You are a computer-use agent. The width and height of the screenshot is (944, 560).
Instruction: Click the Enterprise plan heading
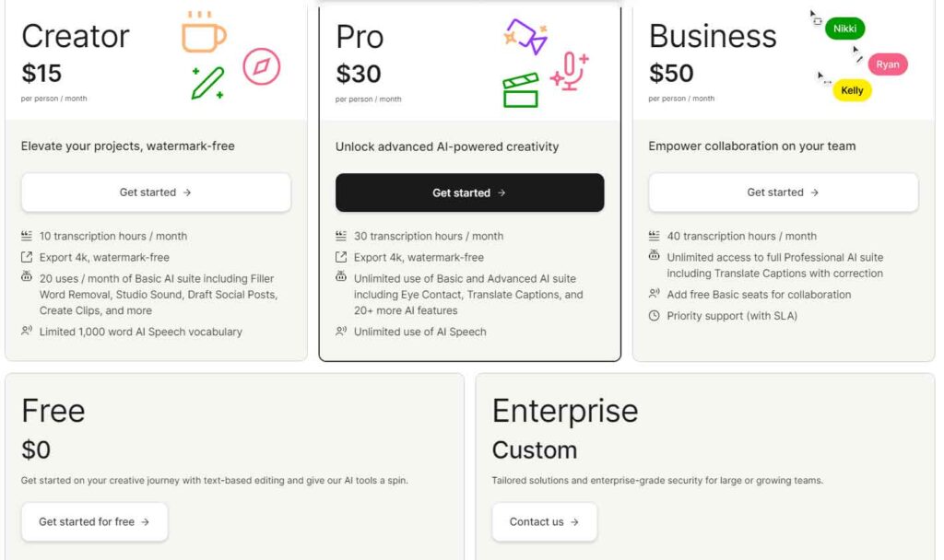pyautogui.click(x=564, y=411)
